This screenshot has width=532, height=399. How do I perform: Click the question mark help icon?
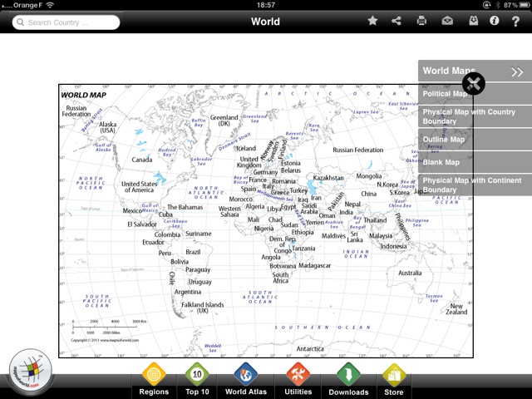click(x=518, y=21)
